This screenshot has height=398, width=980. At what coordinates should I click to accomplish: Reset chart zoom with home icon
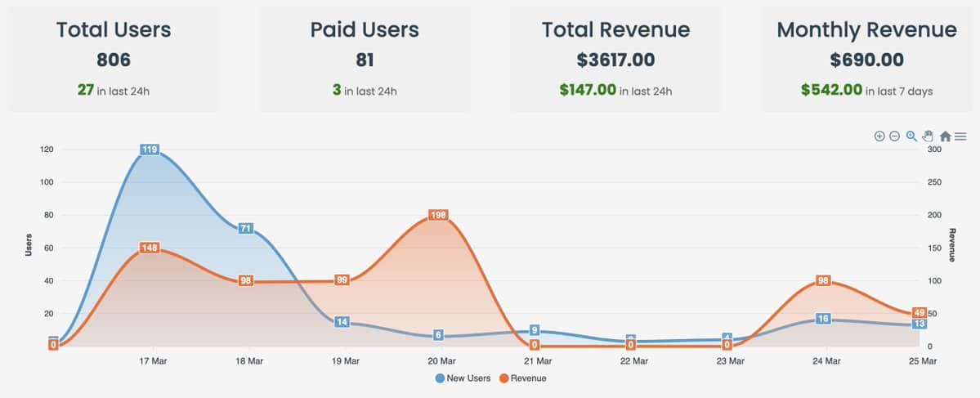tap(945, 136)
